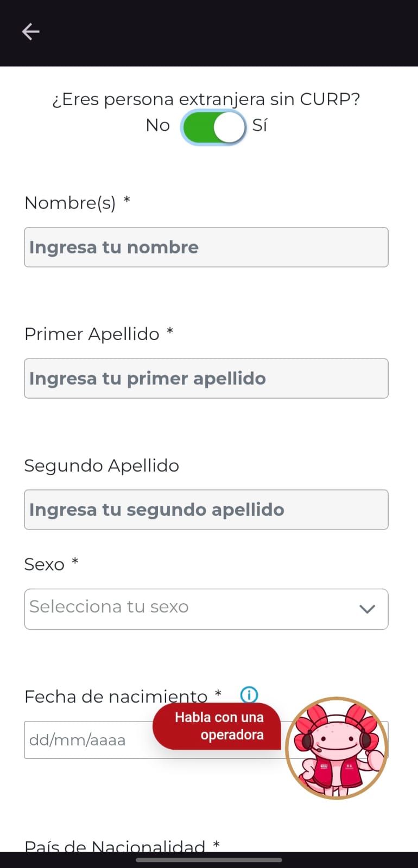Click the info icon beside Fecha de nacimiento
This screenshot has height=868, width=418.
tap(249, 694)
